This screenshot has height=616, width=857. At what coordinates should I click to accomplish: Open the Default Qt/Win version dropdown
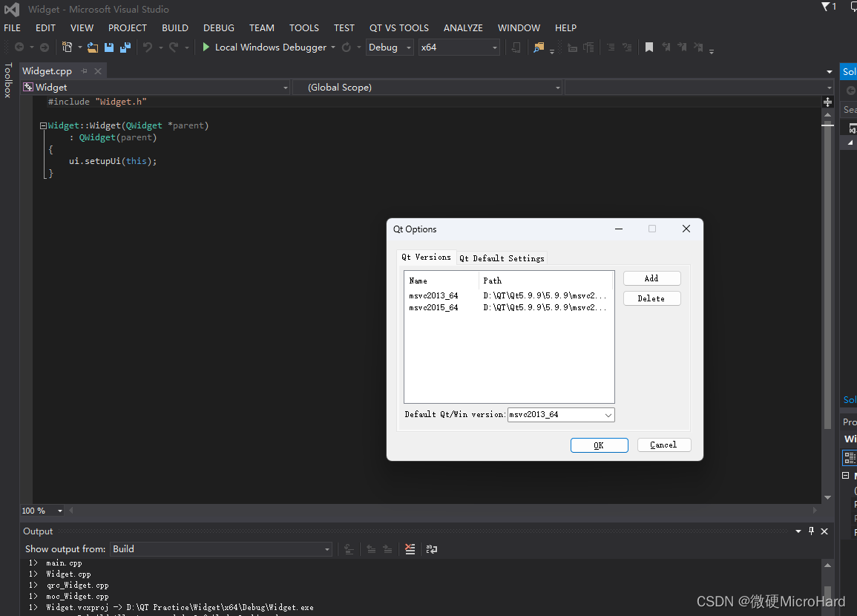click(x=607, y=415)
